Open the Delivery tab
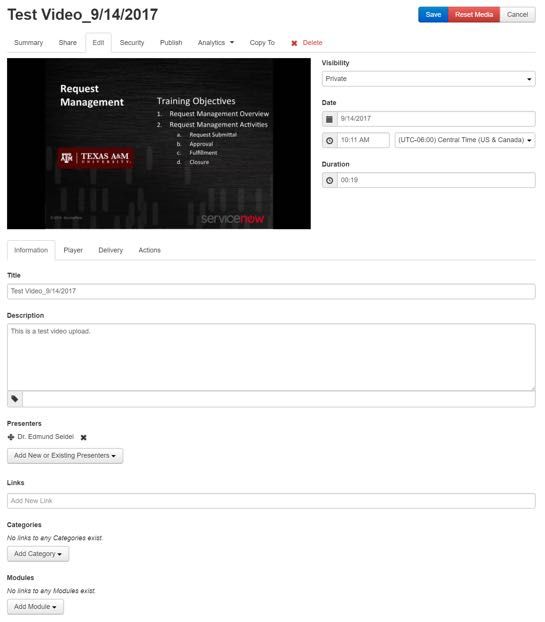 [111, 250]
